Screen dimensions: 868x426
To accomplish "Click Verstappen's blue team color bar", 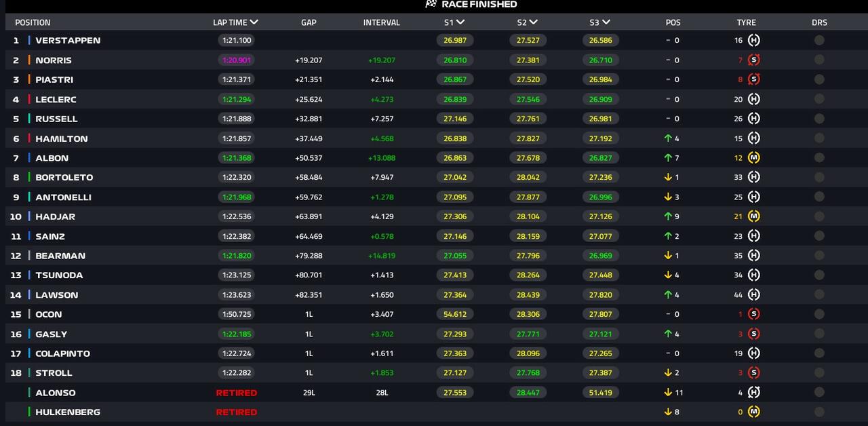I will click(x=29, y=40).
